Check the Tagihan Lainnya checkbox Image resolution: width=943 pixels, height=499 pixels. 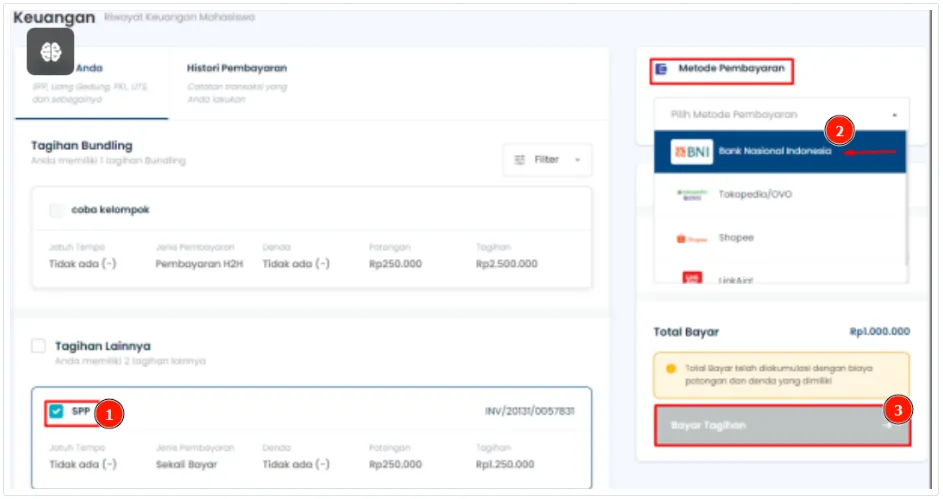pyautogui.click(x=38, y=346)
